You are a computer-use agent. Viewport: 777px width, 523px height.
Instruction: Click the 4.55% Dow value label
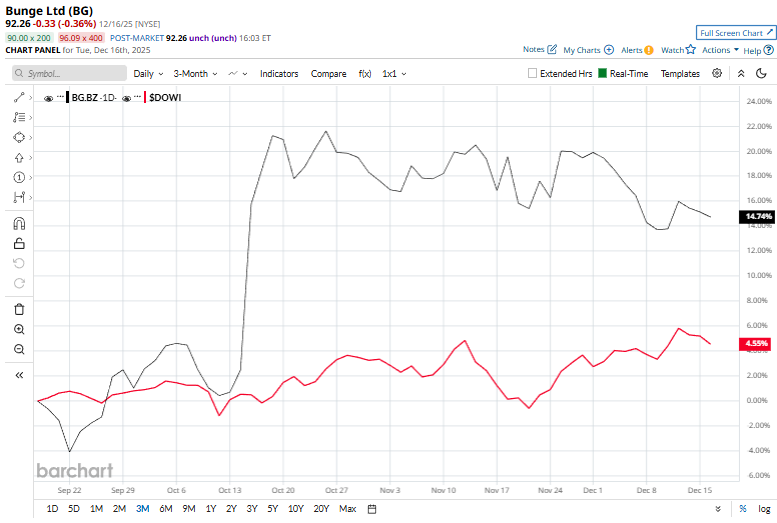point(755,344)
